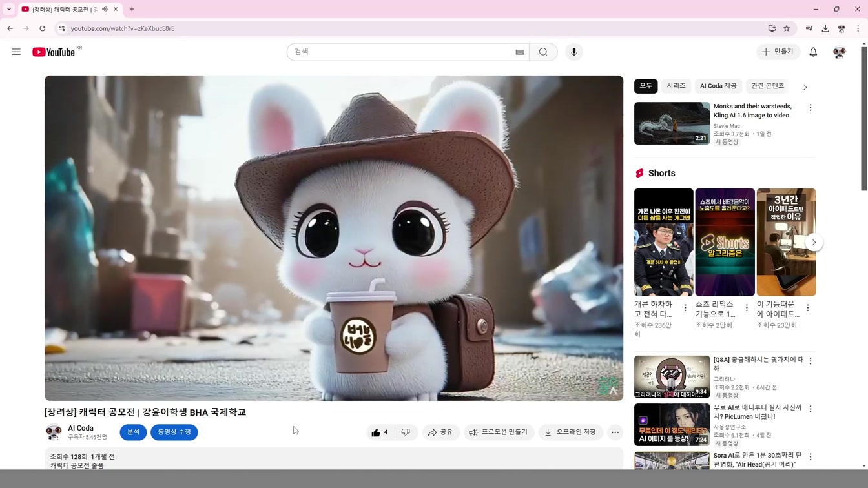868x488 pixels.
Task: Open Monks and their warsteeds thumbnail
Action: pyautogui.click(x=672, y=123)
